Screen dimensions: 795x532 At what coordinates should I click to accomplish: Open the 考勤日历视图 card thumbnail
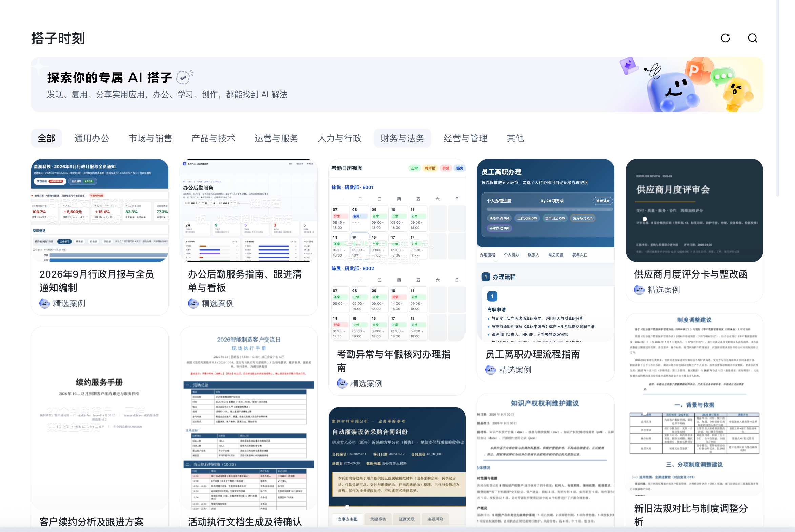pos(397,250)
